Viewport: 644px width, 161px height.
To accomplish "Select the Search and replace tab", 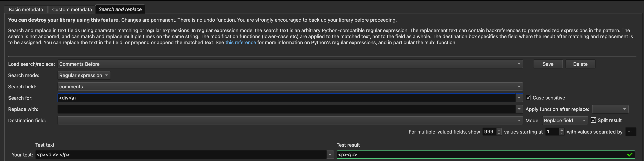I will pyautogui.click(x=120, y=9).
